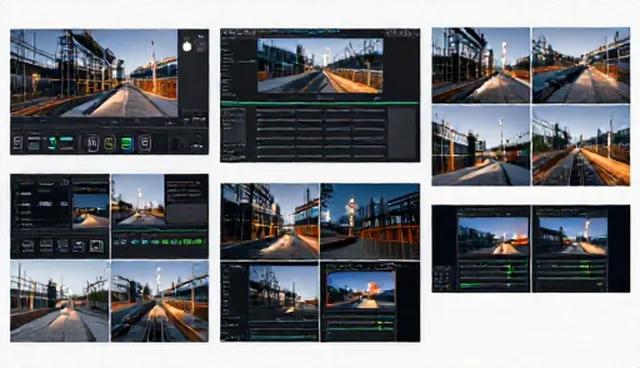Open the orange-framed sunset preview in the center-bottom editor
Screen dimensions: 640x368
(361, 289)
